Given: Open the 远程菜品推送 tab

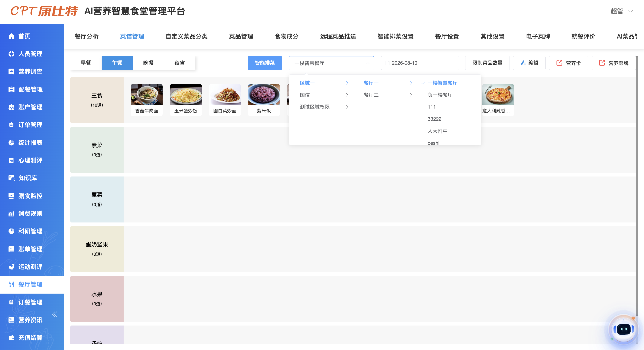Looking at the screenshot, I should [338, 37].
